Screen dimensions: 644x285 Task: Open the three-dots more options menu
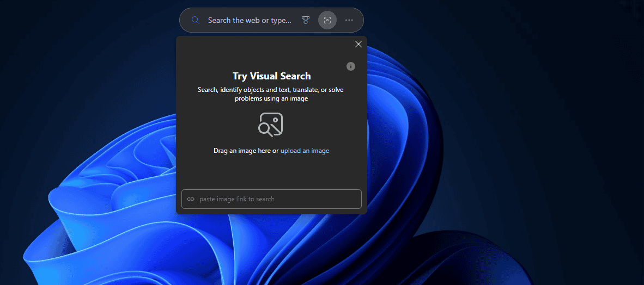tap(349, 20)
